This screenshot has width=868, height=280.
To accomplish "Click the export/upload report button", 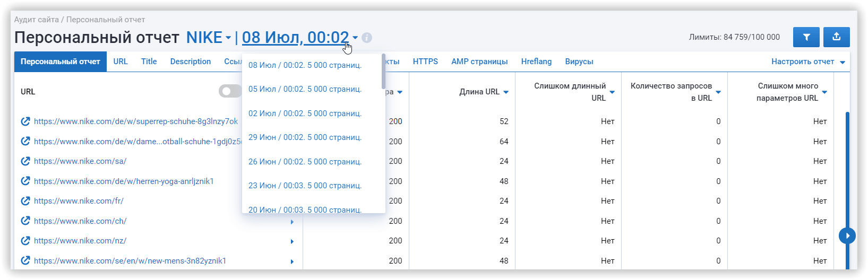I will coord(836,37).
